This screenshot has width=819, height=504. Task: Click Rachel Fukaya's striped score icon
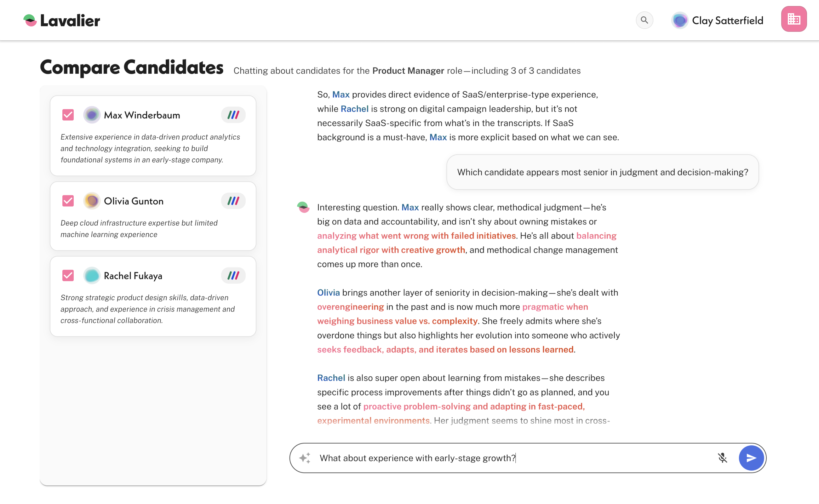[233, 276]
